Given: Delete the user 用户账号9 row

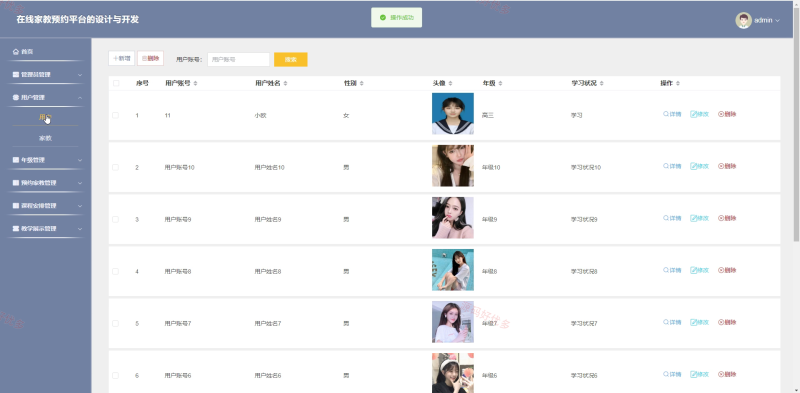Looking at the screenshot, I should 727,218.
